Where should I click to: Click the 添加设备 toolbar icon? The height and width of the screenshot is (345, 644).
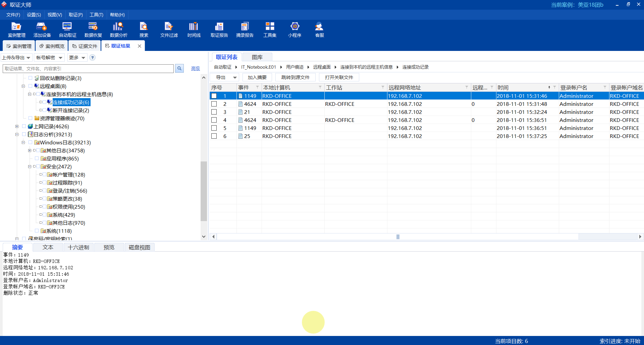(42, 30)
